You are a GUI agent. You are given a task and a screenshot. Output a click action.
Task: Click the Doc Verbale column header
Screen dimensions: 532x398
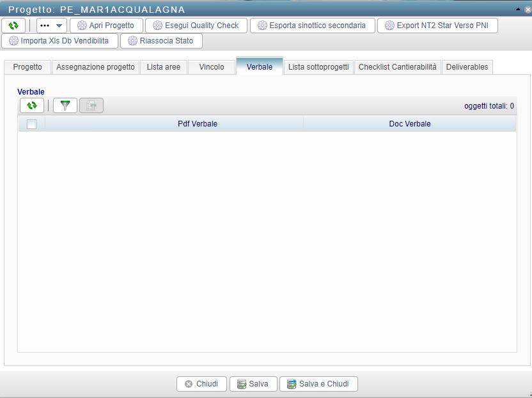point(409,124)
